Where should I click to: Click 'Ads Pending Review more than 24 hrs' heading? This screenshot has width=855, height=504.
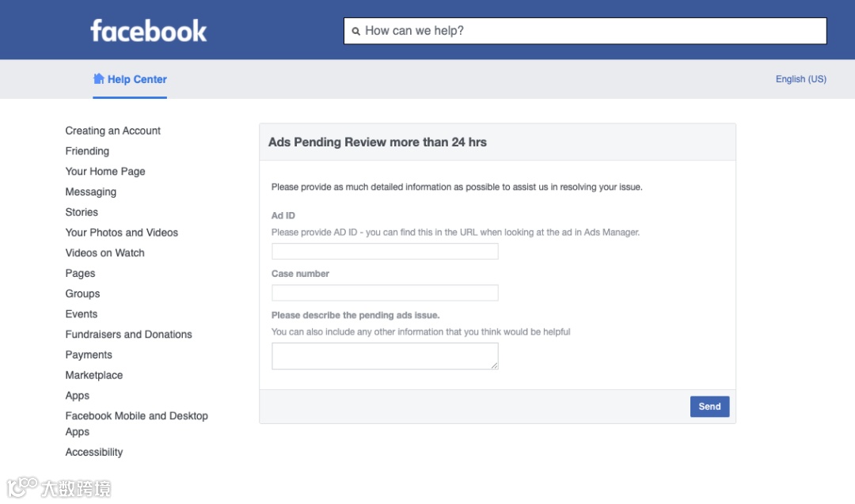point(378,142)
